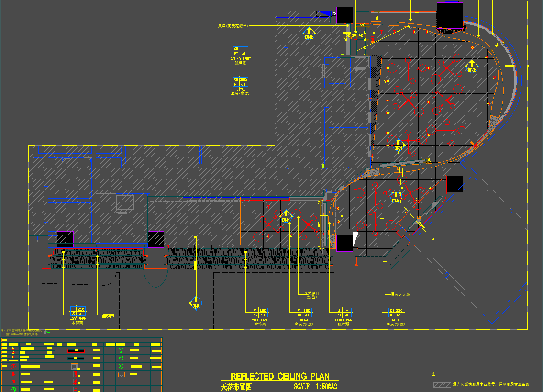Select the 'CH - / PT 01' tag near top

point(240,51)
